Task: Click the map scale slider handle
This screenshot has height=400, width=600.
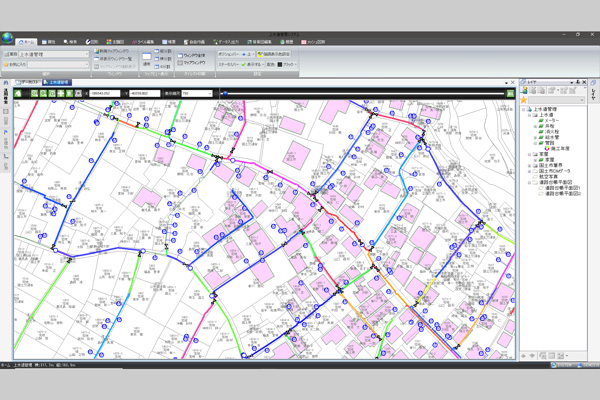Action: click(225, 93)
